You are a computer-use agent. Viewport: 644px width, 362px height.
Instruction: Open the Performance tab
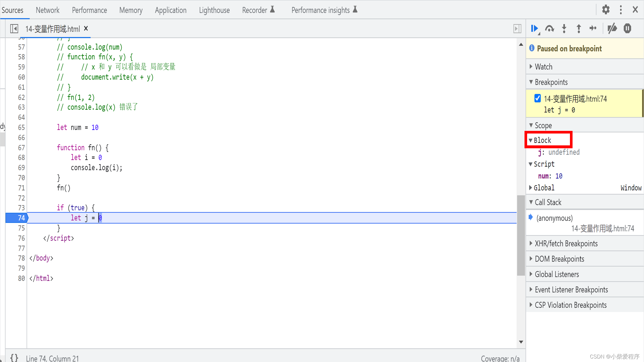pos(89,10)
